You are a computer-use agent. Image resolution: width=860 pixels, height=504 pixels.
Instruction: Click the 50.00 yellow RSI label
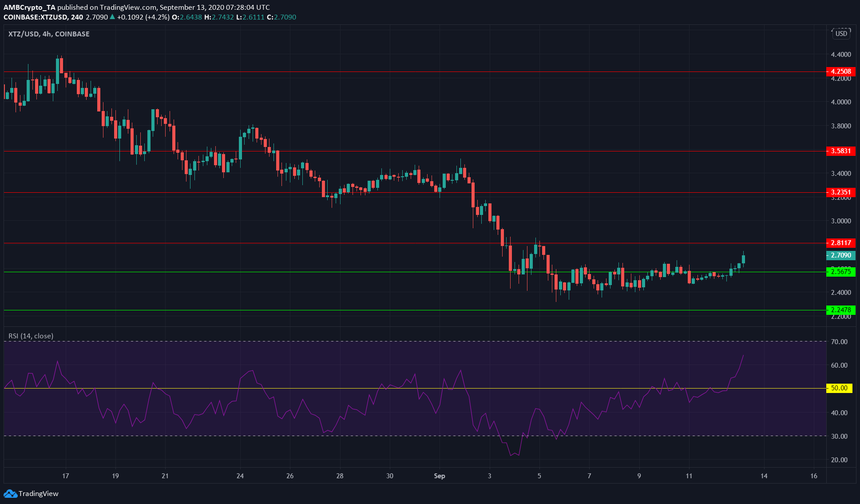(839, 388)
